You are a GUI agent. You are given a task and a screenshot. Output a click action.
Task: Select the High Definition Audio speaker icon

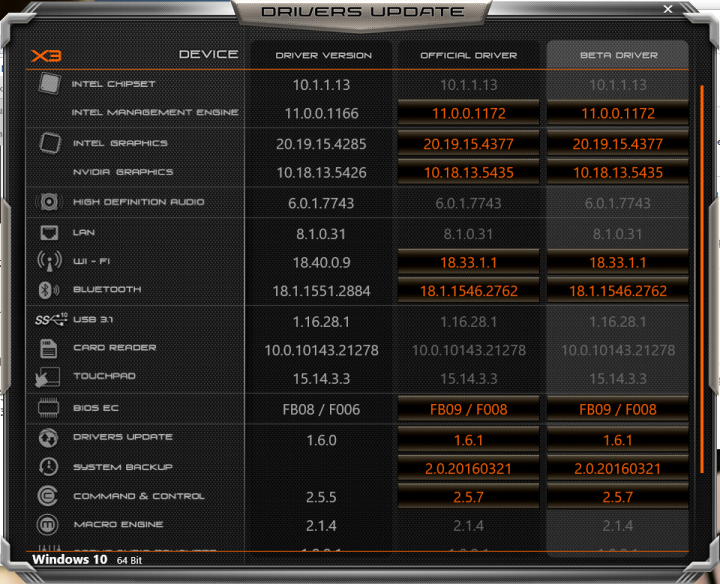coord(49,202)
